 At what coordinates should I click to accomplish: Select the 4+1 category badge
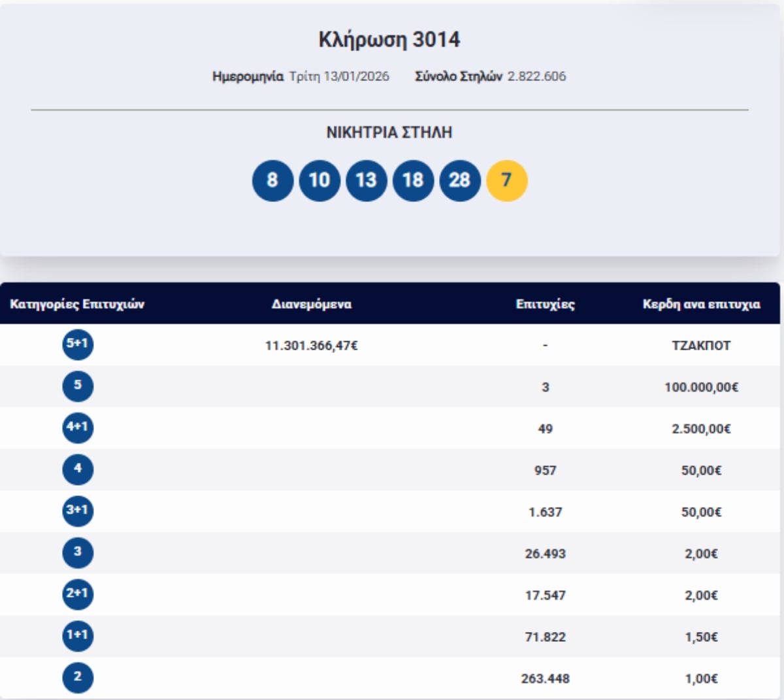pyautogui.click(x=78, y=427)
